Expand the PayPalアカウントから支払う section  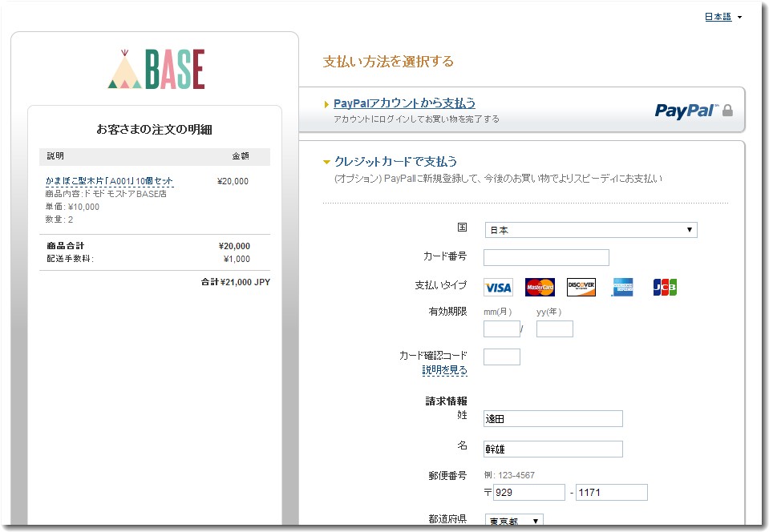pos(326,103)
